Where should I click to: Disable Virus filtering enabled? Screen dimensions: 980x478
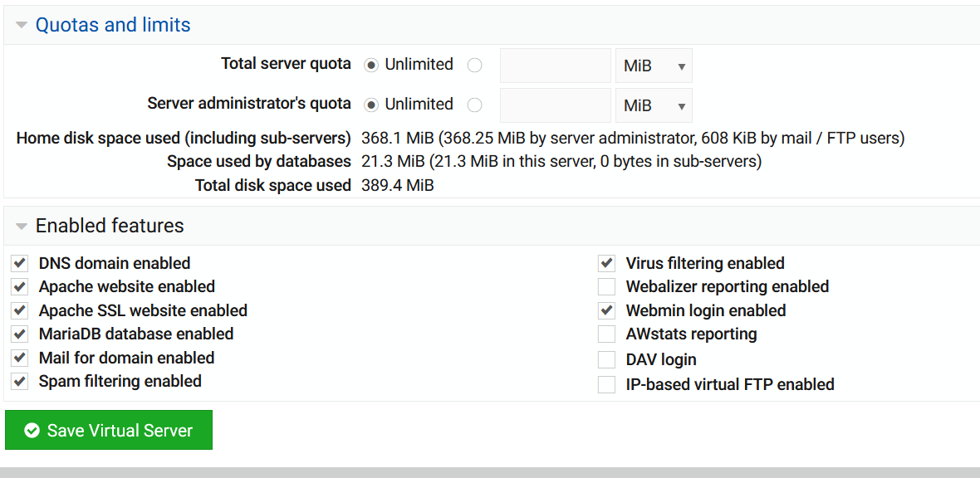tap(606, 263)
